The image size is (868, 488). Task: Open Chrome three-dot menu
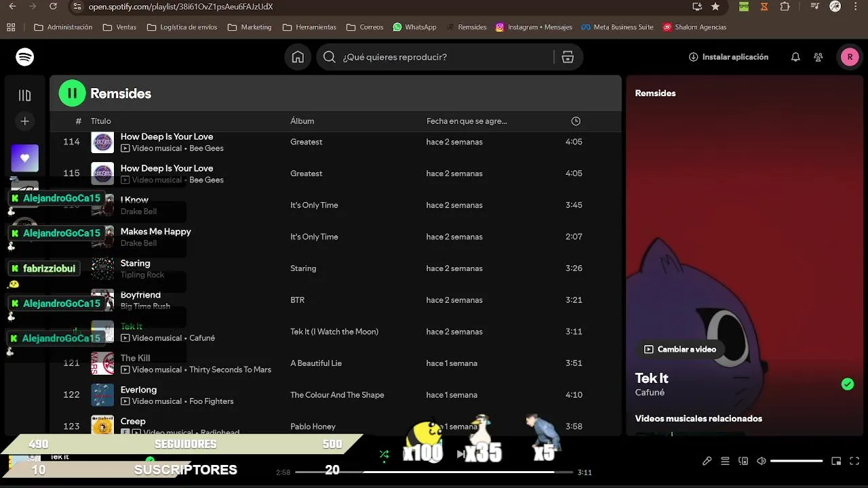855,7
